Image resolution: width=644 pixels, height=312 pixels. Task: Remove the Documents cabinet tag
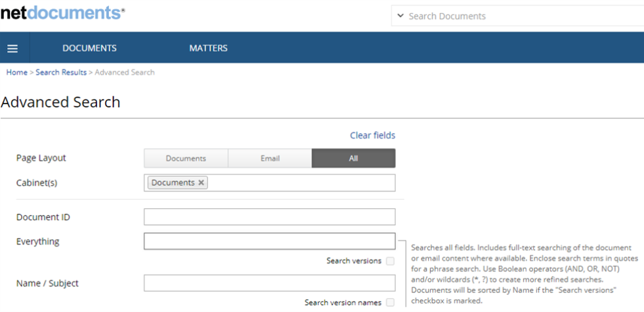pyautogui.click(x=202, y=183)
